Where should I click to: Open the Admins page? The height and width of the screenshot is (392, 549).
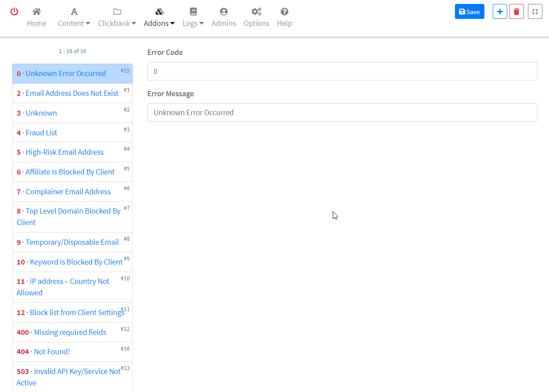tap(224, 18)
